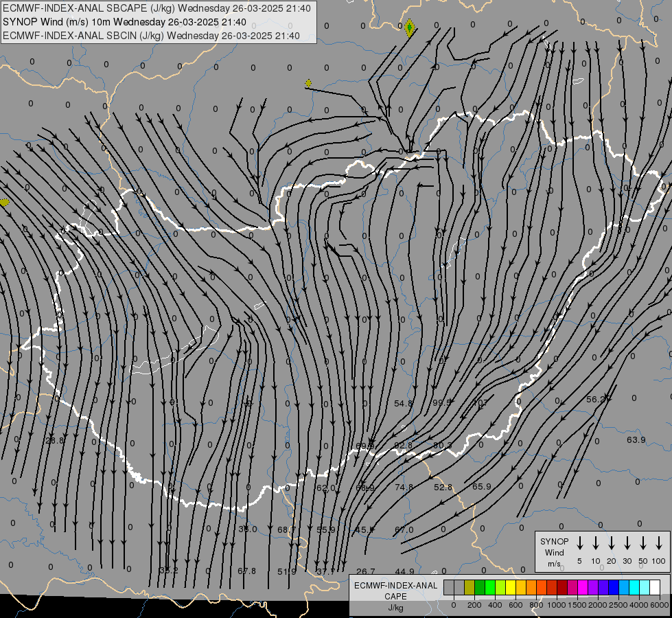The image size is (672, 618).
Task: Click the 100 m/s wind arrow in legend
Action: click(x=659, y=543)
